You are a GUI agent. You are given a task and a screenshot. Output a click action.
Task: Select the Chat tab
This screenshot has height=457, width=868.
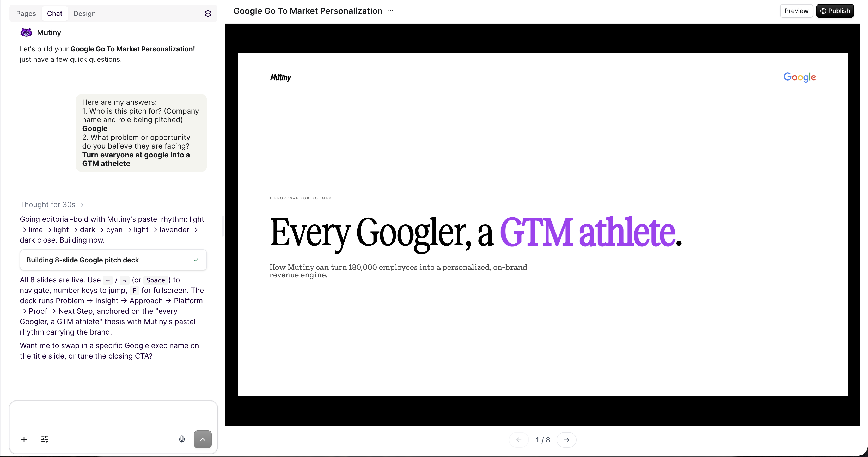coord(54,14)
